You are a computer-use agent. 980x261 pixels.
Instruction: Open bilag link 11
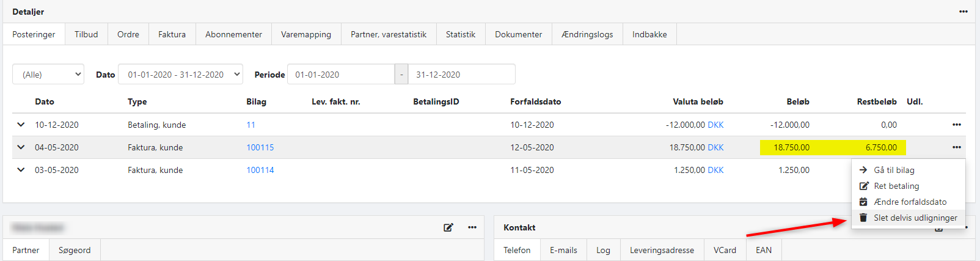pos(250,125)
